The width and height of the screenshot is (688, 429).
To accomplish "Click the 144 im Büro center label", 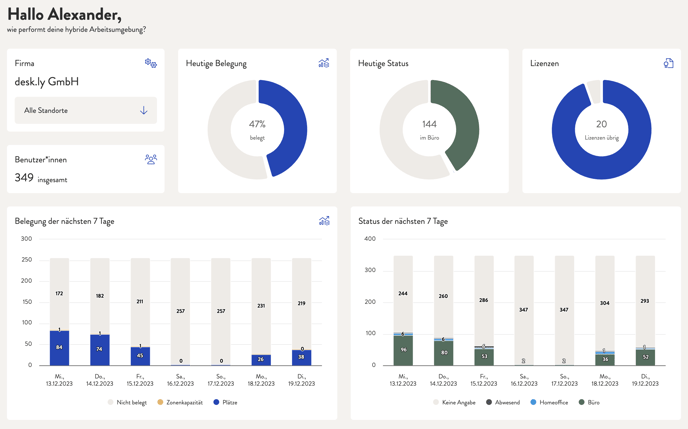I will click(x=429, y=130).
